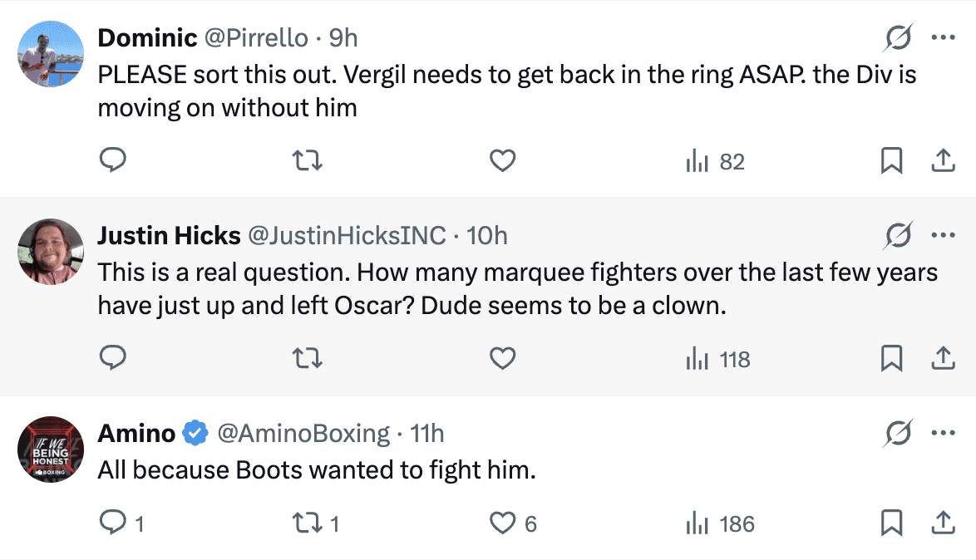
Task: Open more options on Justin Hicks' tweet
Action: point(943,235)
